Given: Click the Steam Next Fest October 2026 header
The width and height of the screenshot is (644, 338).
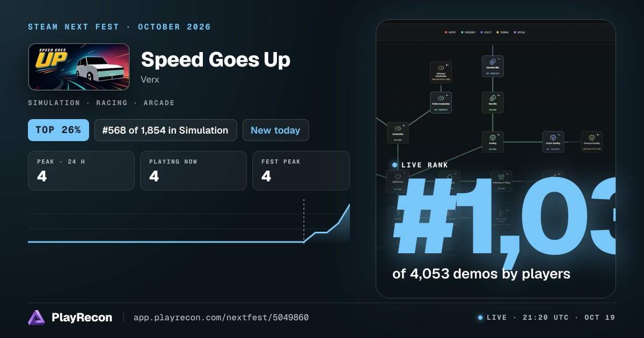Looking at the screenshot, I should click(x=120, y=27).
